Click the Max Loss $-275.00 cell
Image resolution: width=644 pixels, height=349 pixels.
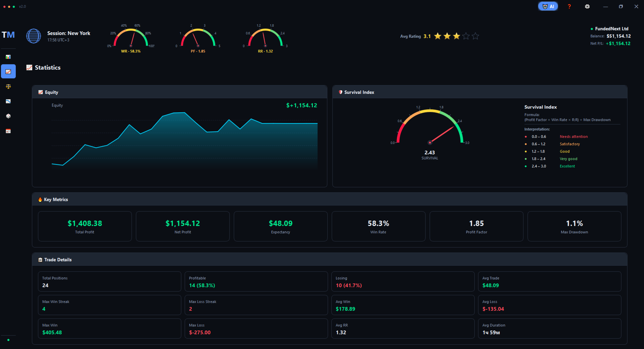pyautogui.click(x=256, y=328)
